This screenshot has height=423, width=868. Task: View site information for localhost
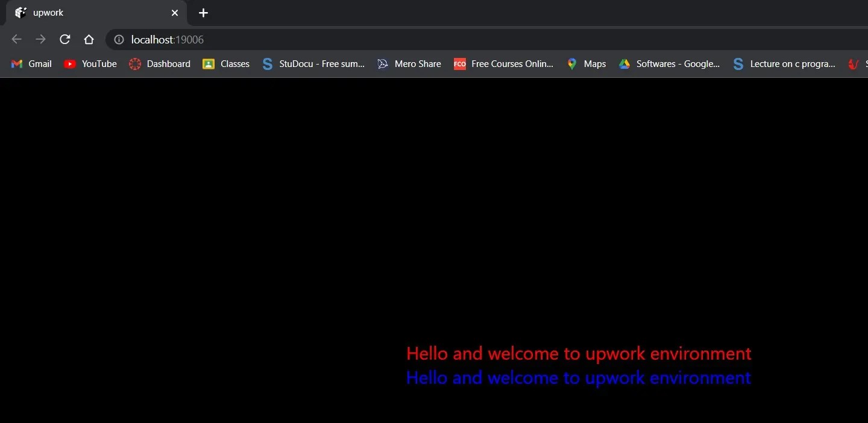pyautogui.click(x=119, y=39)
